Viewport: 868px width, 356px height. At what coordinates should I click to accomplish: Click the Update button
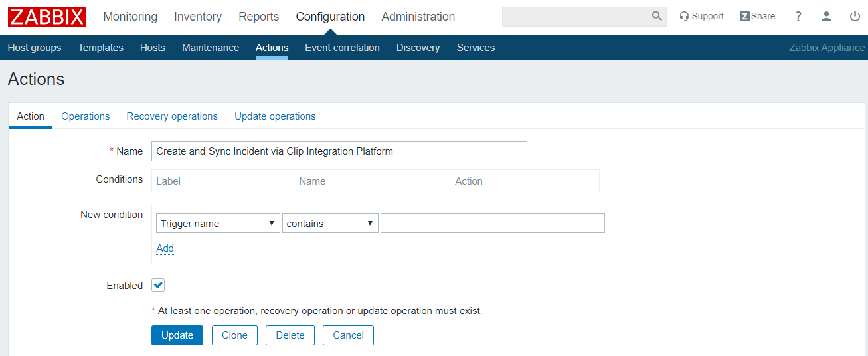tap(177, 335)
